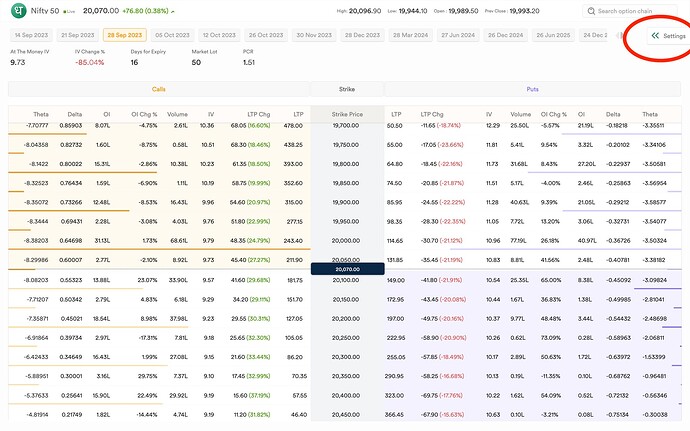The height and width of the screenshot is (431, 690).
Task: Click the double-chevron icon beside Settings
Action: pyautogui.click(x=655, y=36)
